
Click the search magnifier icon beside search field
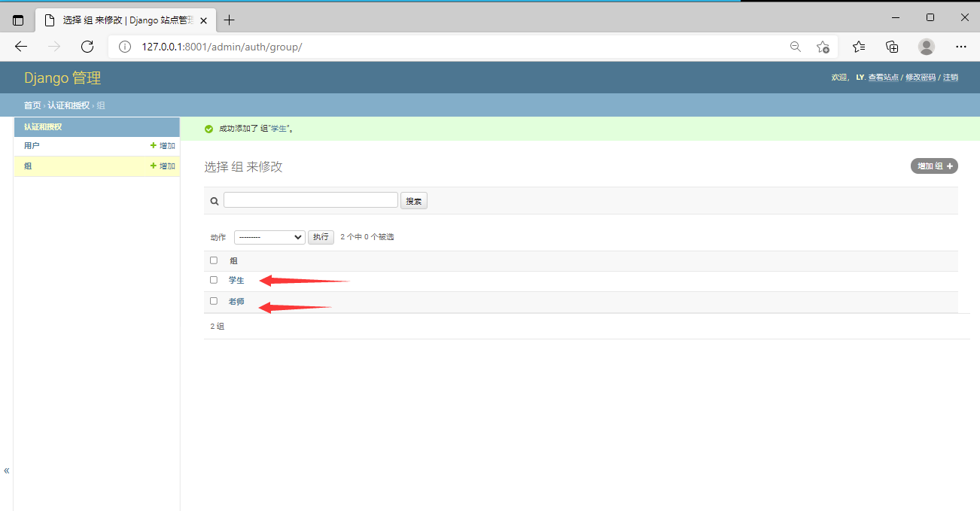(215, 201)
